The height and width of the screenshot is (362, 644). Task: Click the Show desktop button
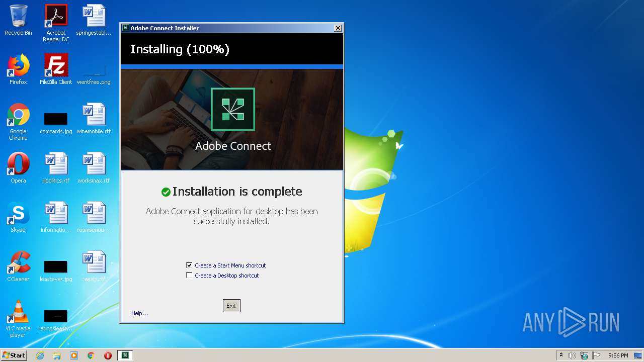(638, 355)
